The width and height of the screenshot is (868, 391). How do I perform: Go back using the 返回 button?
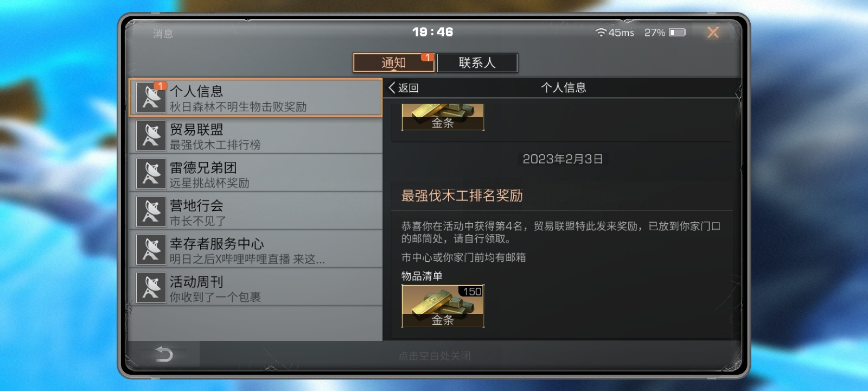404,88
